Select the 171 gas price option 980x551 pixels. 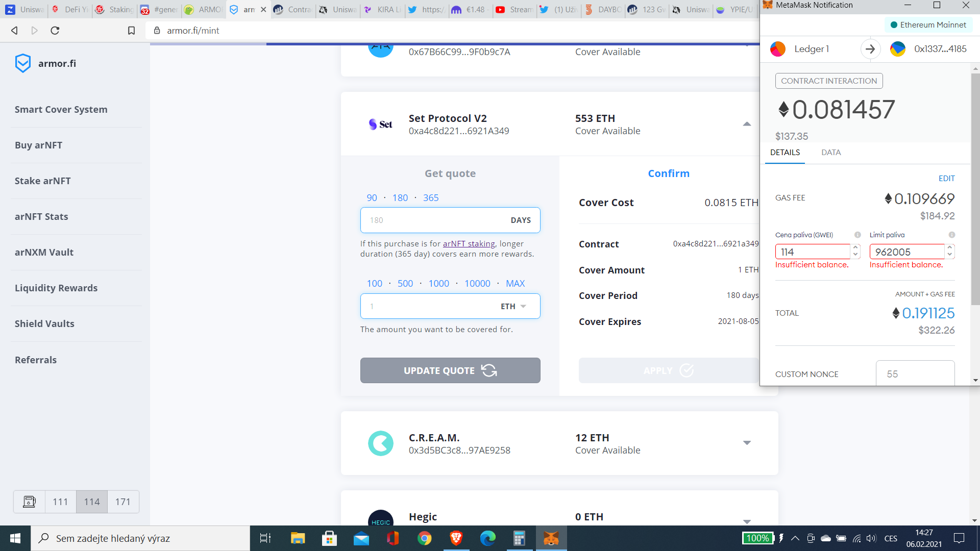pyautogui.click(x=122, y=502)
